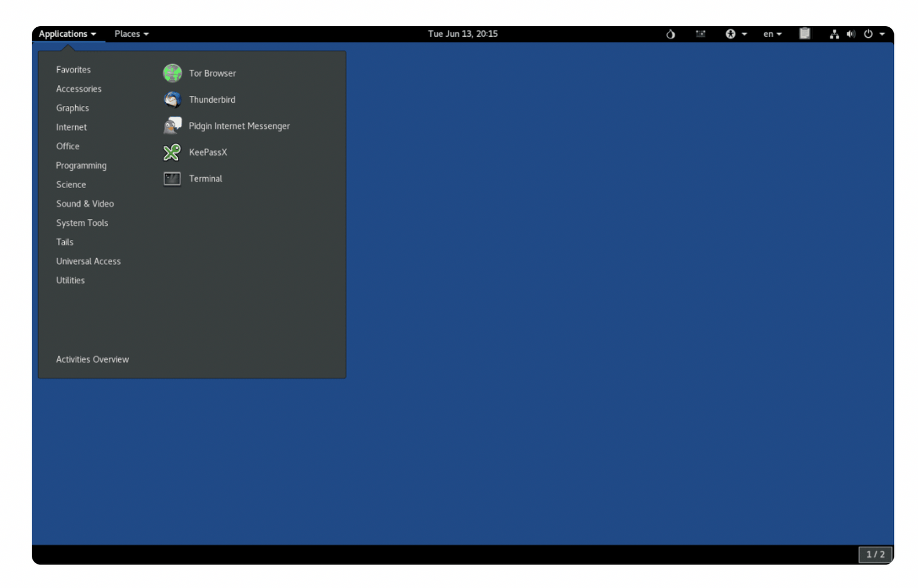Collapse the Applications menu in top bar
The image size is (918, 588).
point(67,34)
